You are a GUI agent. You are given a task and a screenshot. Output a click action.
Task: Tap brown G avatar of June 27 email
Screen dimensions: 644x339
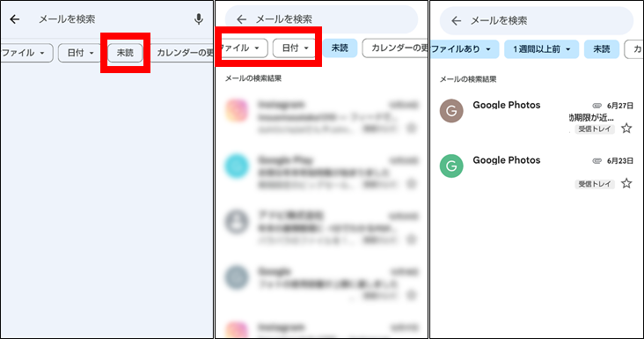451,111
